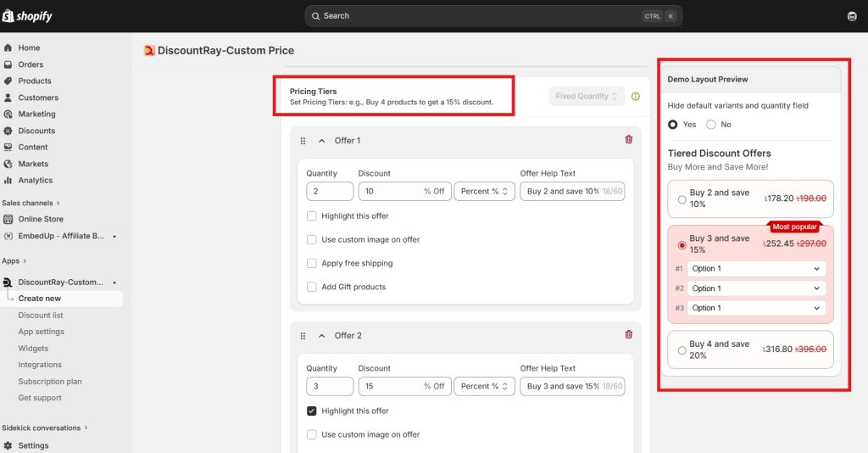Image resolution: width=868 pixels, height=453 pixels.
Task: Click the Search bar
Action: (493, 16)
